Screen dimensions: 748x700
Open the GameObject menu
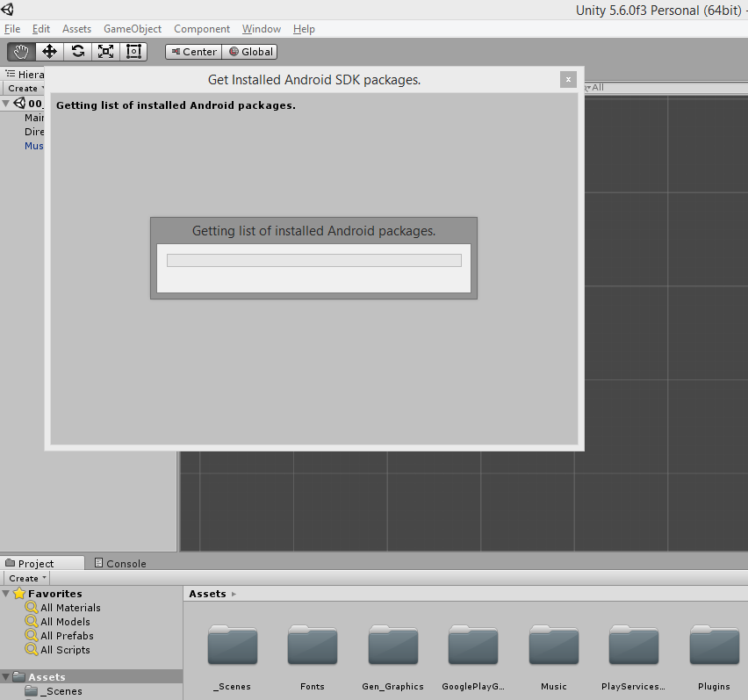pyautogui.click(x=133, y=29)
